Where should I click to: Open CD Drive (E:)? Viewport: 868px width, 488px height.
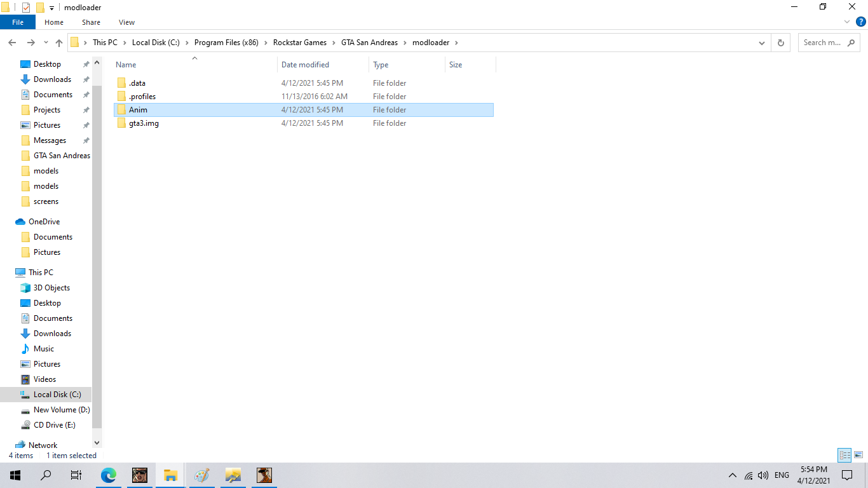[54, 425]
